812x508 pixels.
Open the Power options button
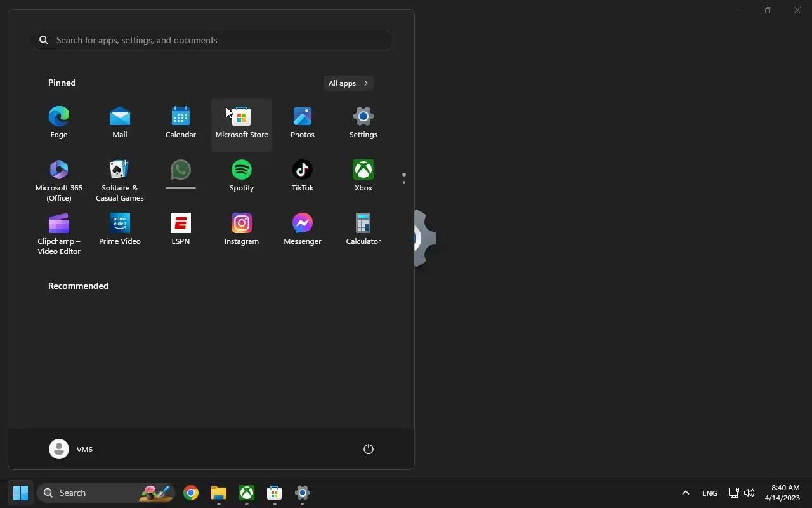[369, 449]
